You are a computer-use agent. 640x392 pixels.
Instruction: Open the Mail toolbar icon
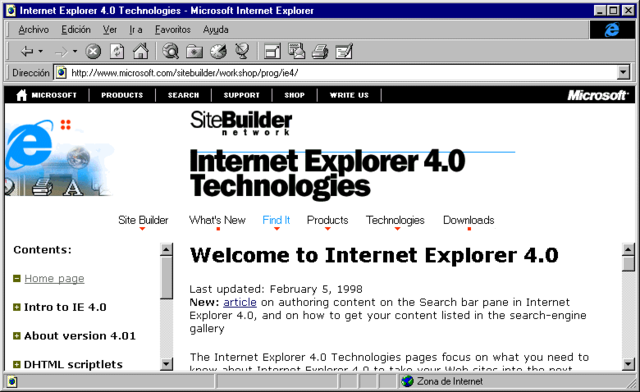click(x=296, y=51)
